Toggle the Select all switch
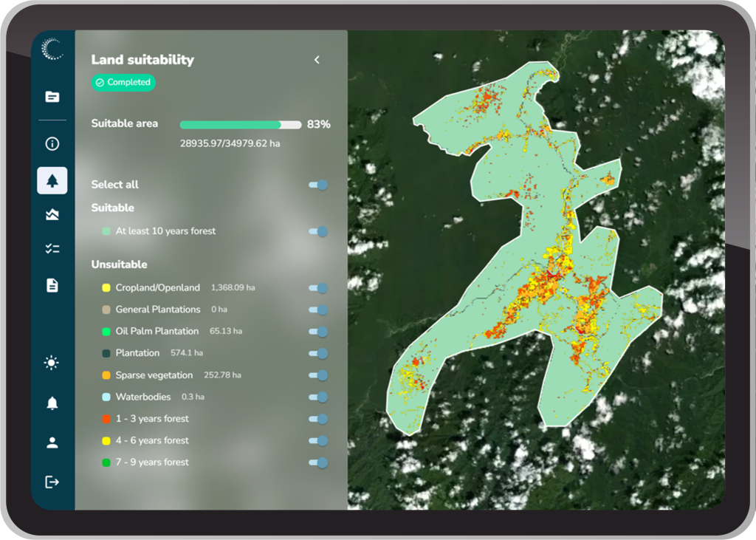Image resolution: width=756 pixels, height=540 pixels. point(318,185)
